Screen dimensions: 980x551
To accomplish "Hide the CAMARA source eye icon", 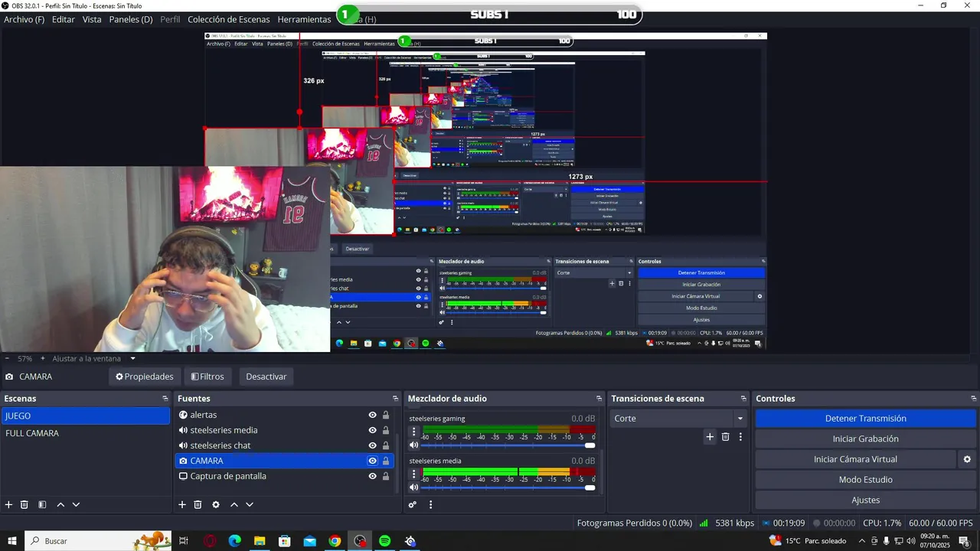I will click(x=372, y=461).
